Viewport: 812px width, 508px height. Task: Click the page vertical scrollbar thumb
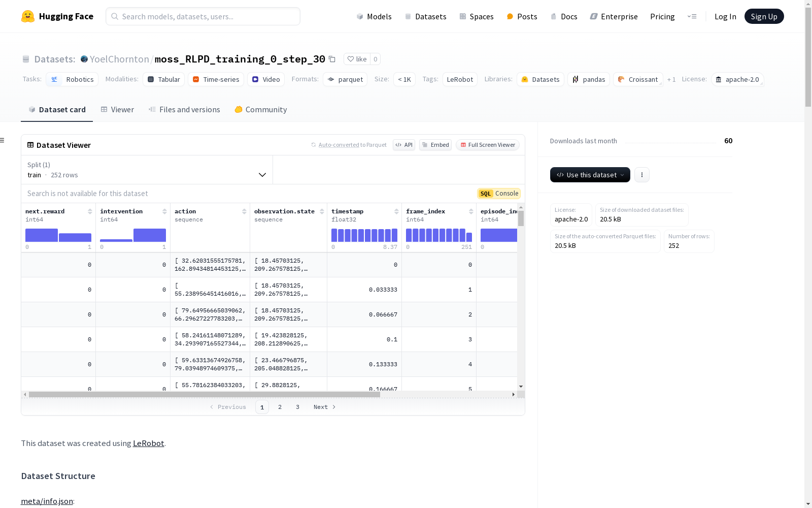[x=808, y=56]
